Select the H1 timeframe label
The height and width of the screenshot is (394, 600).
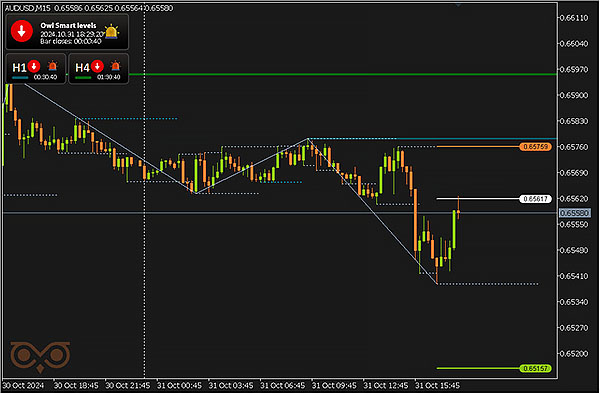point(19,68)
